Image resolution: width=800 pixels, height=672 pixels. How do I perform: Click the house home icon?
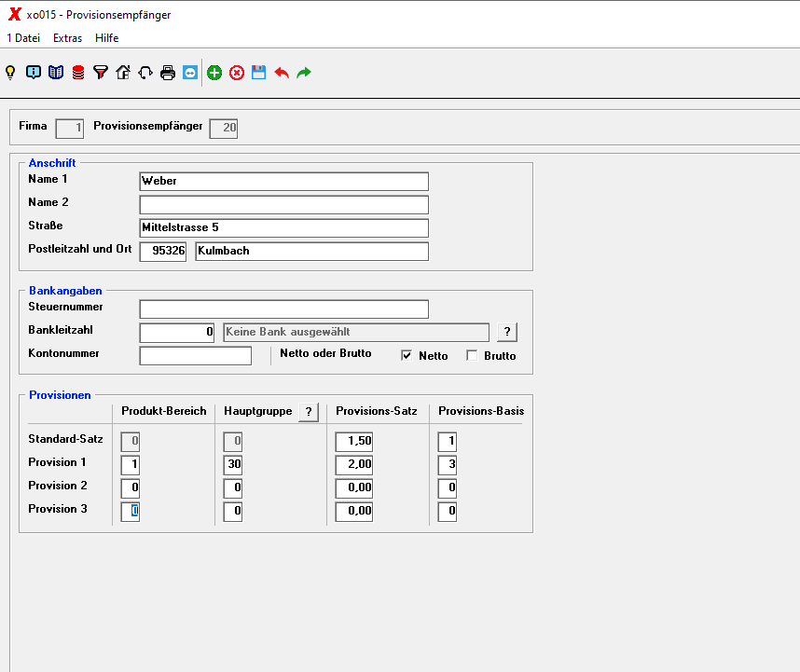tap(123, 73)
